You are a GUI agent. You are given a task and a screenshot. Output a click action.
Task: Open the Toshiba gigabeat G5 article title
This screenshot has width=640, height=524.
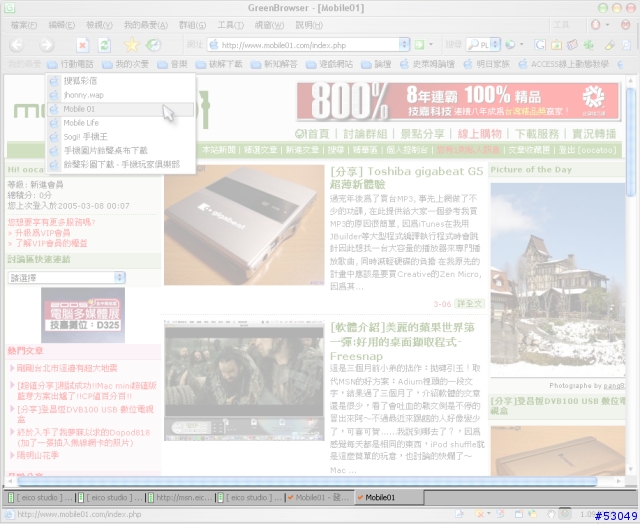click(x=407, y=178)
